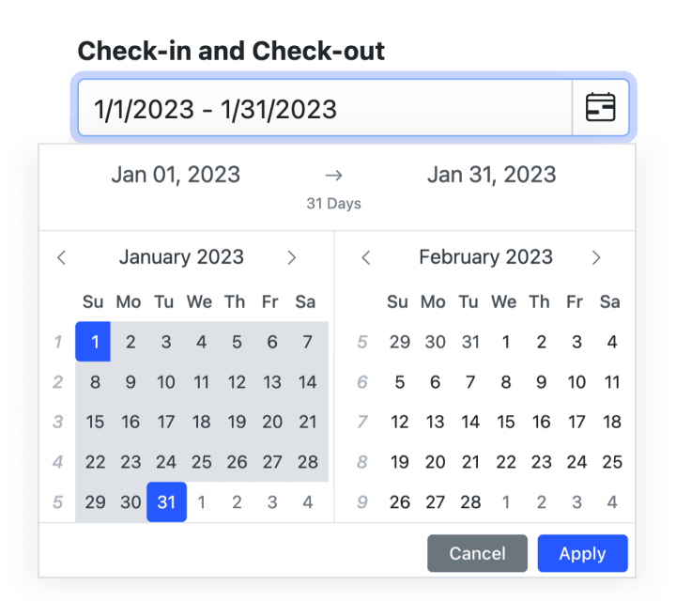Click the Jan 01, 2023 start date label
The image size is (676, 616).
coord(176,175)
